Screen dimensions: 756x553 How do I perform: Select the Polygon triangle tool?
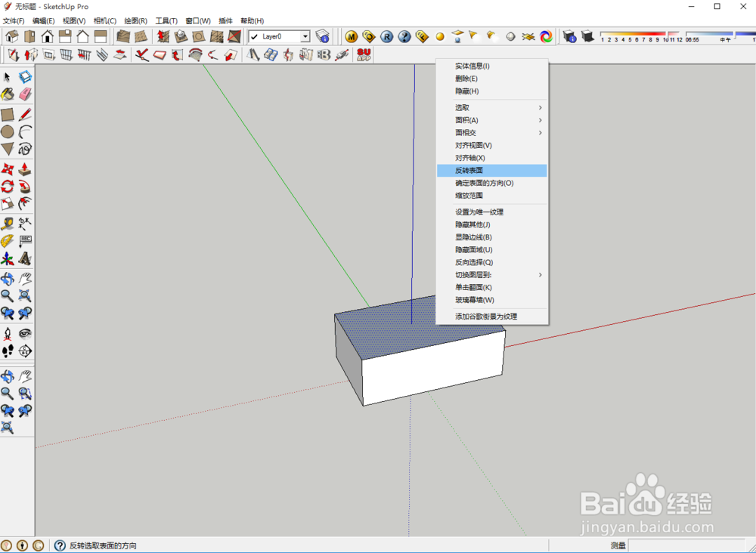pyautogui.click(x=8, y=149)
